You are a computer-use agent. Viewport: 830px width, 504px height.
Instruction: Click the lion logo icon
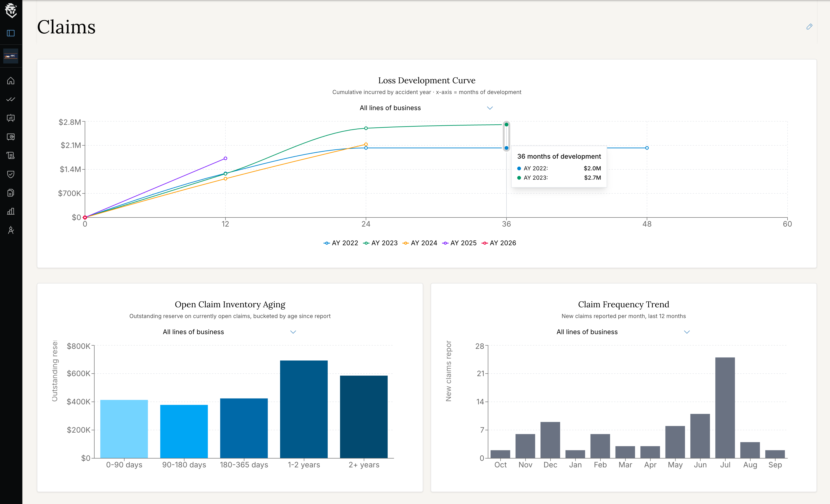tap(11, 10)
